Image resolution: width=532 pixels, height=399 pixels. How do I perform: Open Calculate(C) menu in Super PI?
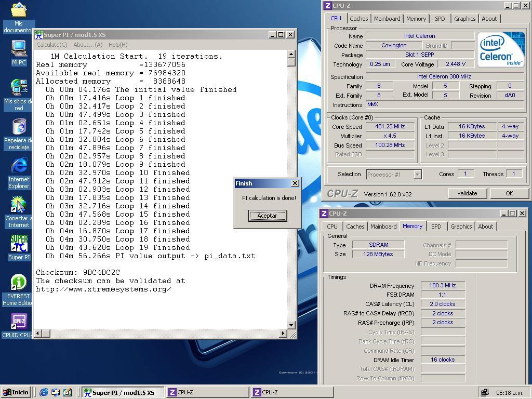tap(52, 45)
